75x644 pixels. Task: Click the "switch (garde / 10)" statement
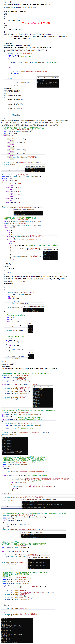pyautogui.click(x=10, y=180)
